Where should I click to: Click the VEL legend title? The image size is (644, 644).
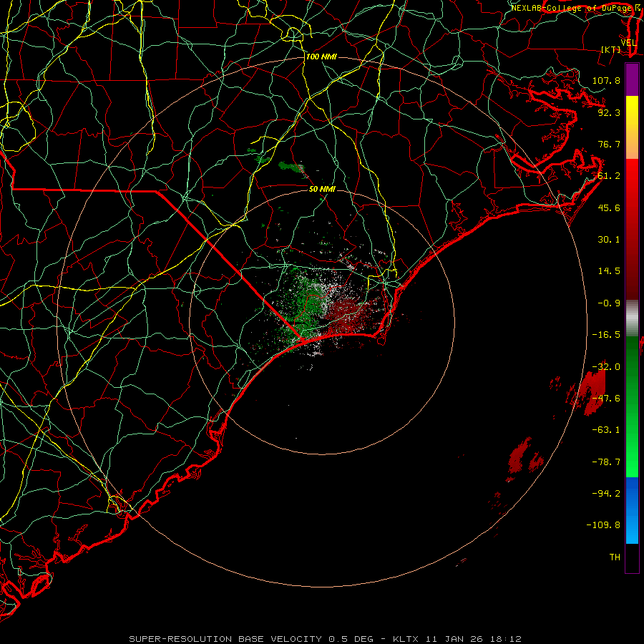[628, 43]
